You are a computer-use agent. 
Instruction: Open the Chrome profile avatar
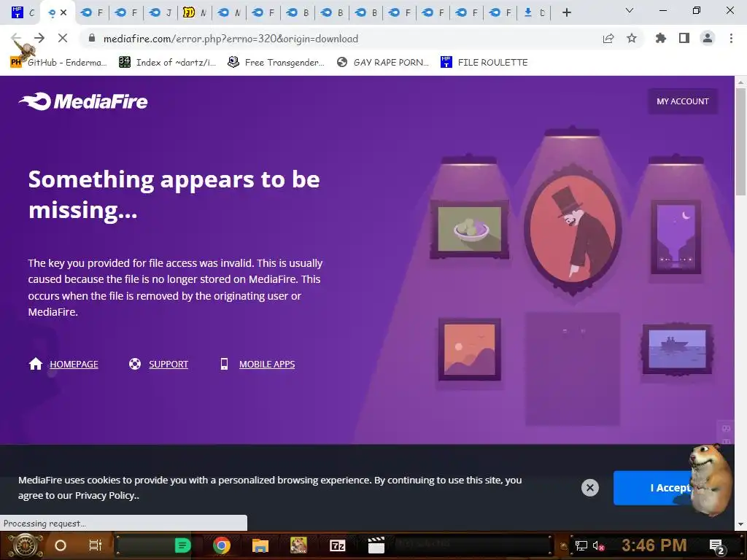click(708, 38)
